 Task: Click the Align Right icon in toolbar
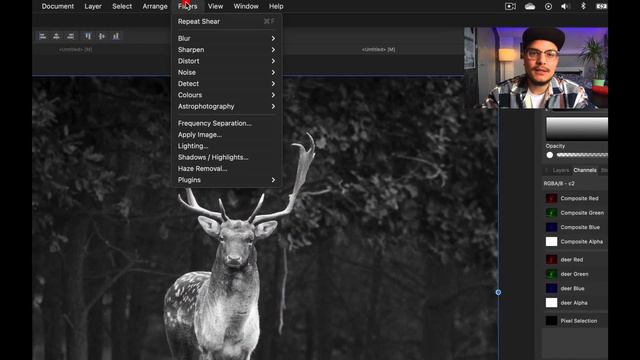[70, 36]
